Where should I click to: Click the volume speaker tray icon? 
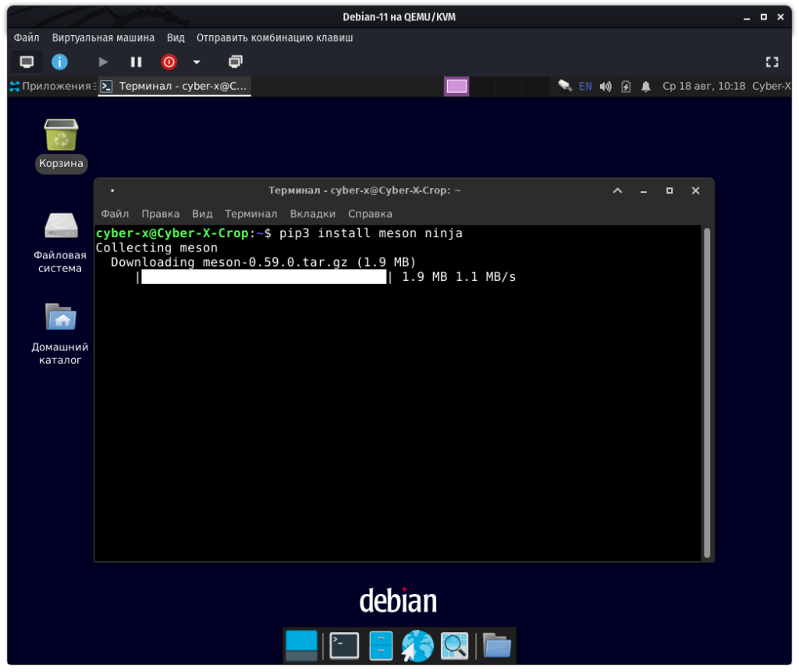coord(605,87)
